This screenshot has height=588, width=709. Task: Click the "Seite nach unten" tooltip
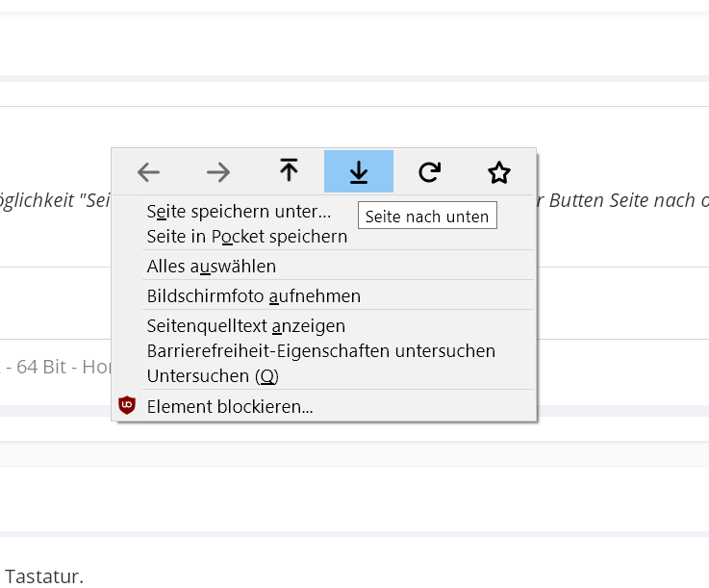click(x=427, y=217)
